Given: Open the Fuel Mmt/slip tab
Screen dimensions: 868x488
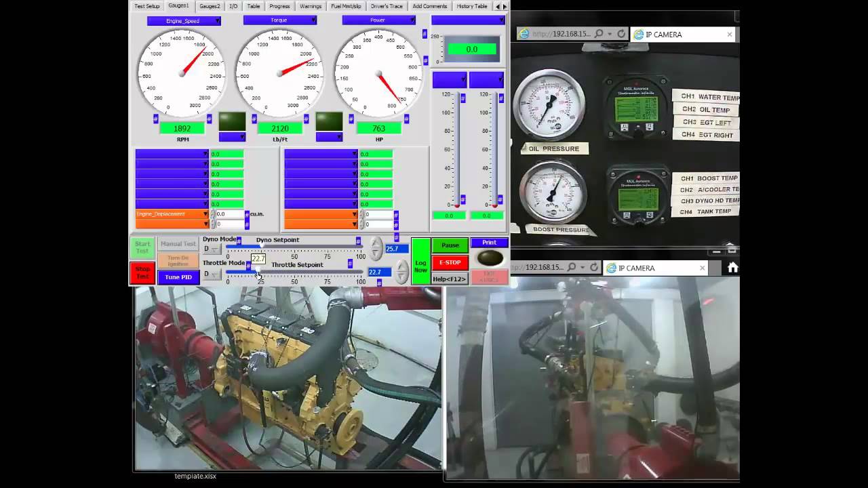Looking at the screenshot, I should pos(346,6).
